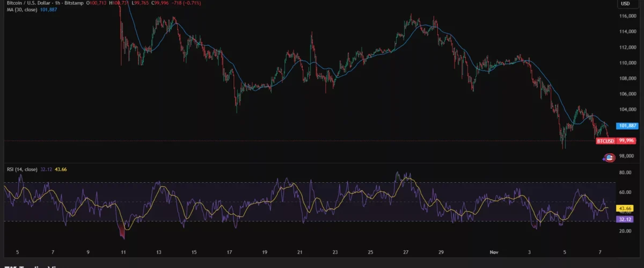Click the red RSI oversold area near date 11

point(123,230)
